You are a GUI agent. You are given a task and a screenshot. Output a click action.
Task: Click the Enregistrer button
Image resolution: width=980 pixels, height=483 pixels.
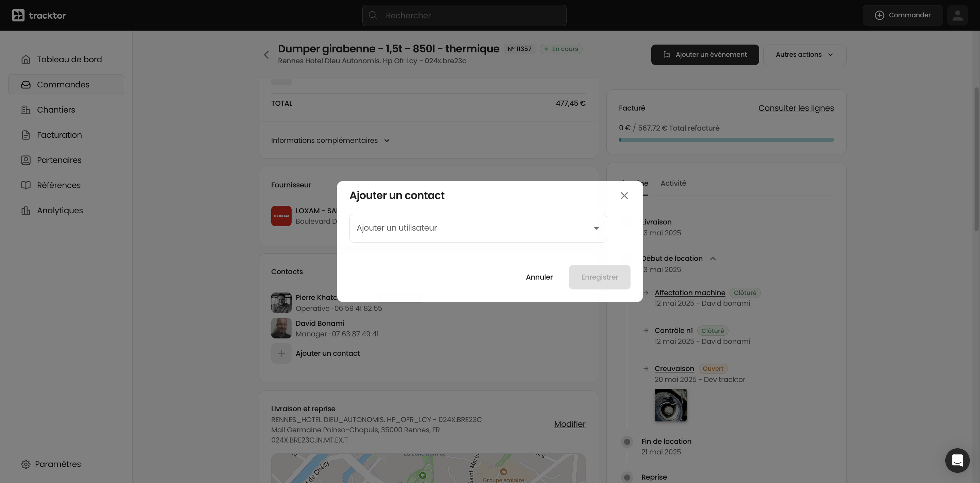(x=599, y=277)
